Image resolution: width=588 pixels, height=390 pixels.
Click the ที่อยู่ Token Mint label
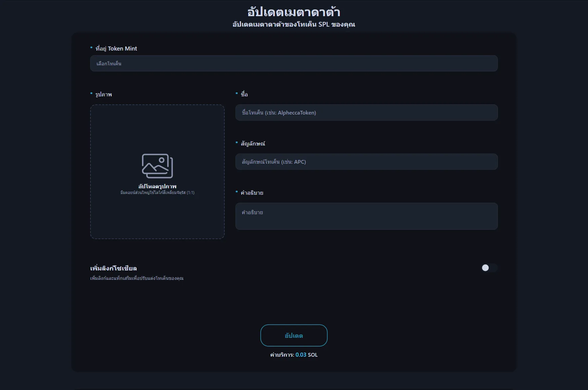click(x=116, y=48)
